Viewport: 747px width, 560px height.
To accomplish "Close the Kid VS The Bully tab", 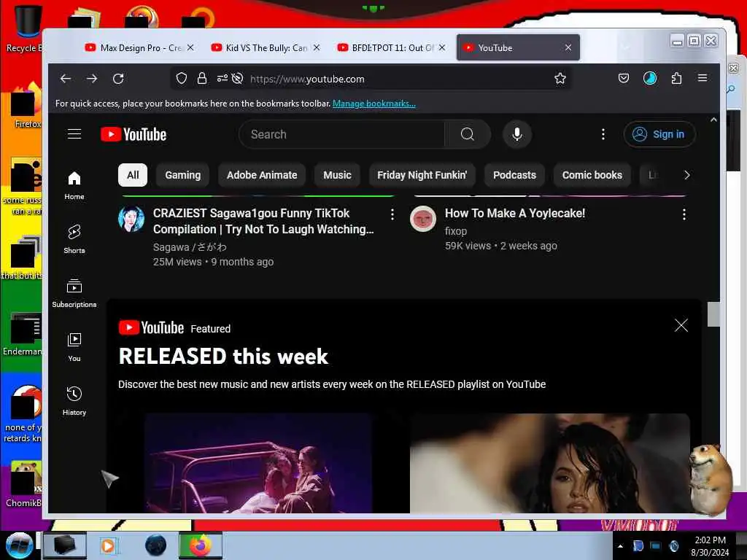I will 317,47.
